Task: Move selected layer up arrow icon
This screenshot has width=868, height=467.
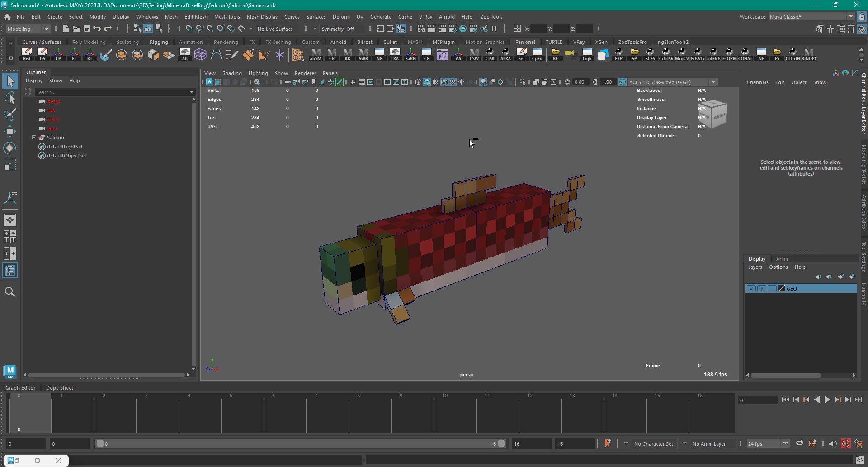Action: [818, 276]
